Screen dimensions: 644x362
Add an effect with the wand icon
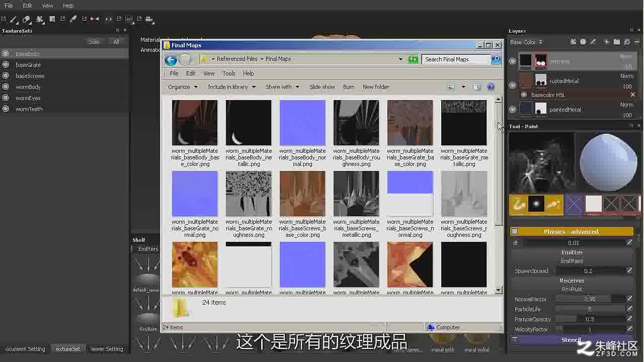point(593,42)
